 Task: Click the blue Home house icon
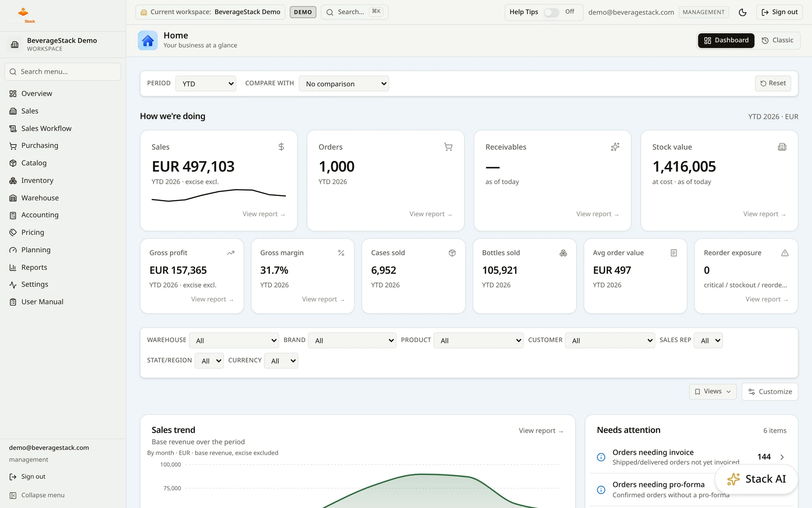[148, 41]
